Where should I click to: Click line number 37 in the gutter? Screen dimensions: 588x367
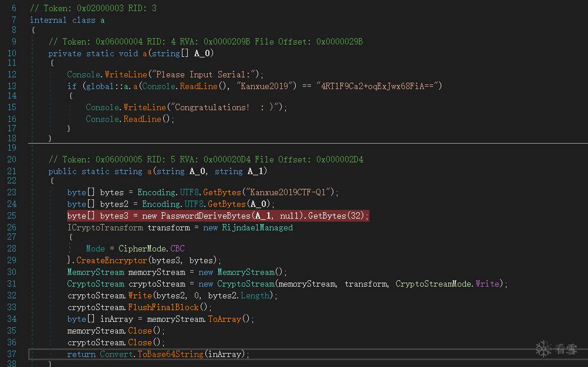point(12,354)
